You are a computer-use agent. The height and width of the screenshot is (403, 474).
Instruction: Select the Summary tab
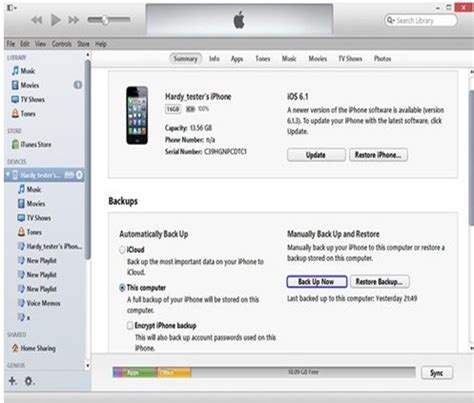[x=185, y=59]
